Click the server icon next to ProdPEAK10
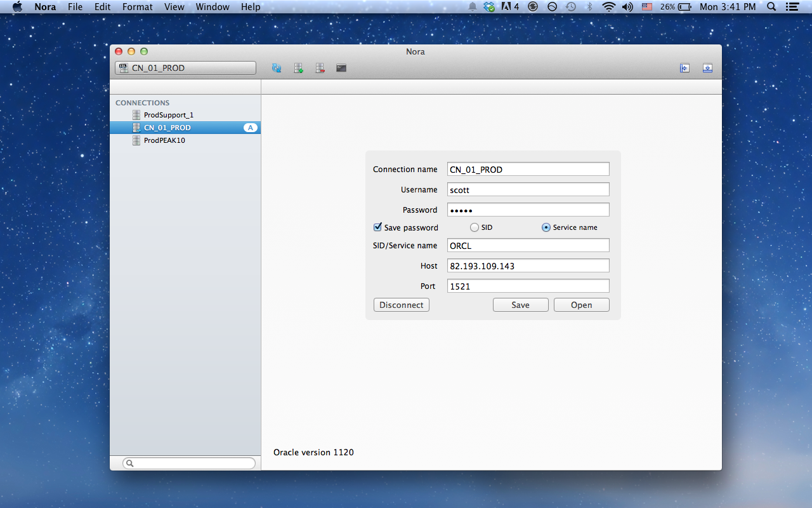Image resolution: width=812 pixels, height=508 pixels. (x=136, y=140)
